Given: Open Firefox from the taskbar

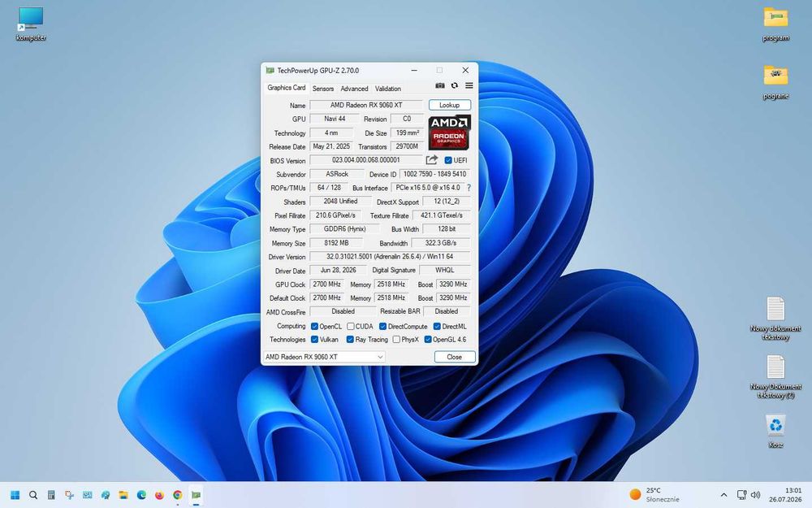Looking at the screenshot, I should click(x=159, y=495).
